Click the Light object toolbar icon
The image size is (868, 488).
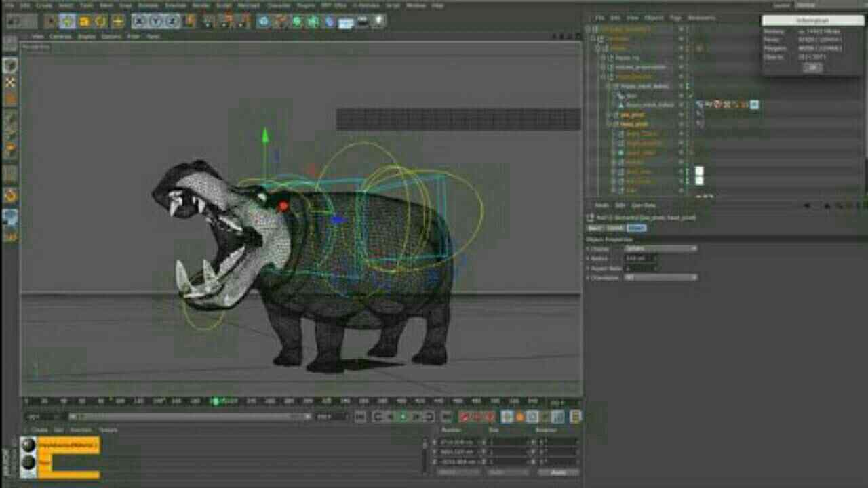pyautogui.click(x=378, y=21)
